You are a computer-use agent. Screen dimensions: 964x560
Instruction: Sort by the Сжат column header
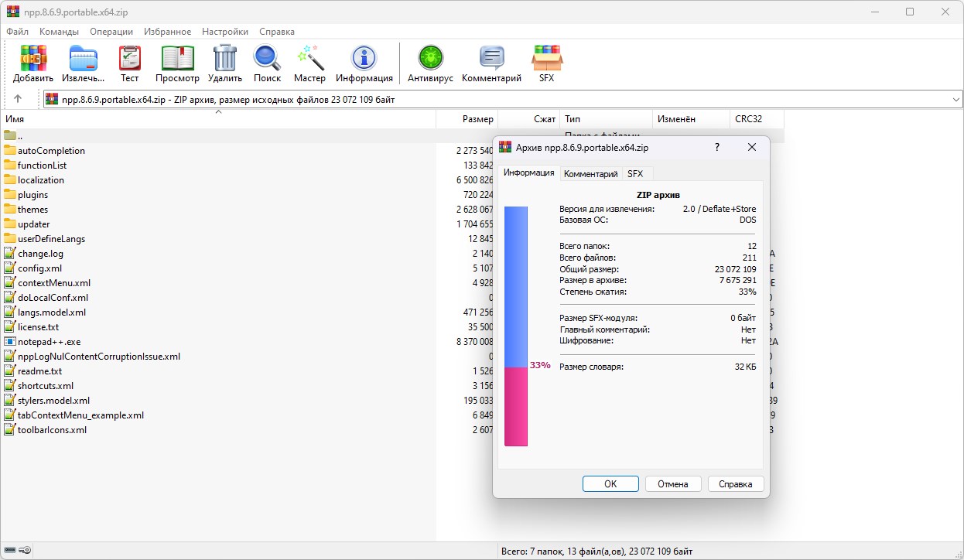tap(529, 119)
